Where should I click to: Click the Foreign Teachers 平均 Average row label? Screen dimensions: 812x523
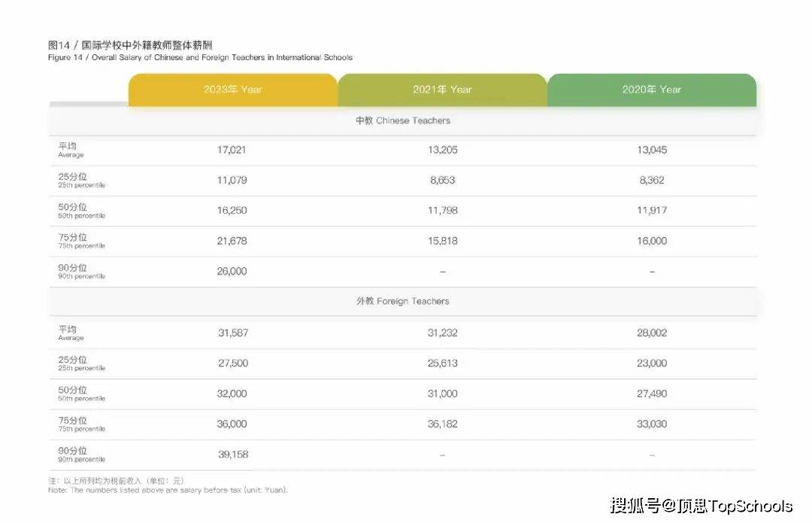click(71, 333)
